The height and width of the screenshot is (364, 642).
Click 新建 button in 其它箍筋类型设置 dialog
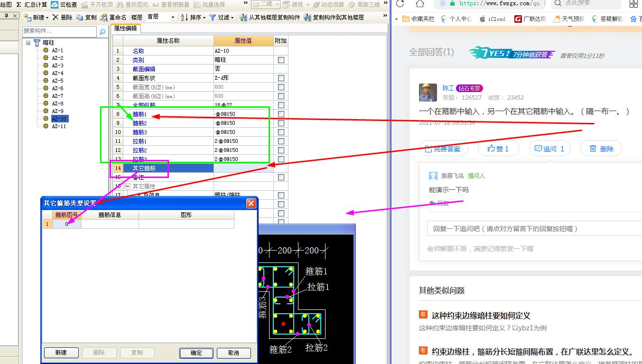point(61,353)
